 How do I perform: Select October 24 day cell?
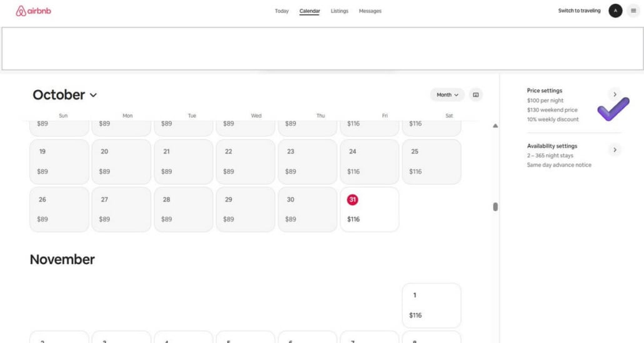pyautogui.click(x=370, y=161)
